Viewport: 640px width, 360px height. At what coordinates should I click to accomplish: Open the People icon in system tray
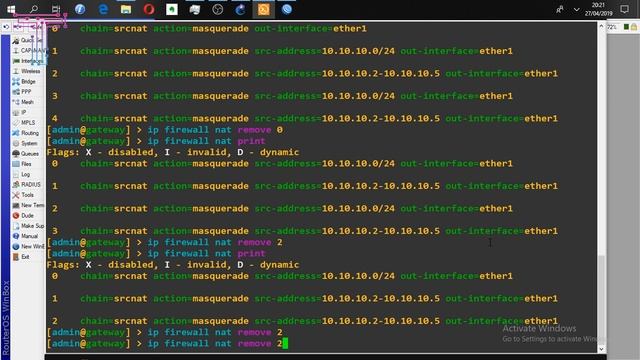pyautogui.click(x=560, y=9)
